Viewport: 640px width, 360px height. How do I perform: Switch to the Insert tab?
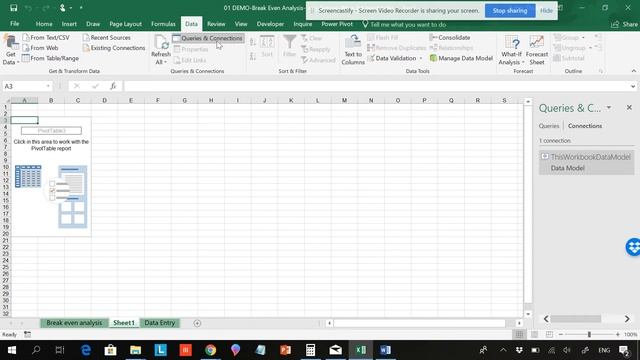pyautogui.click(x=69, y=24)
